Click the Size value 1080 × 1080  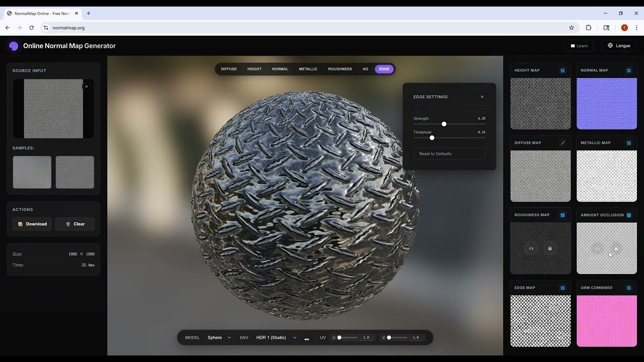click(x=82, y=254)
